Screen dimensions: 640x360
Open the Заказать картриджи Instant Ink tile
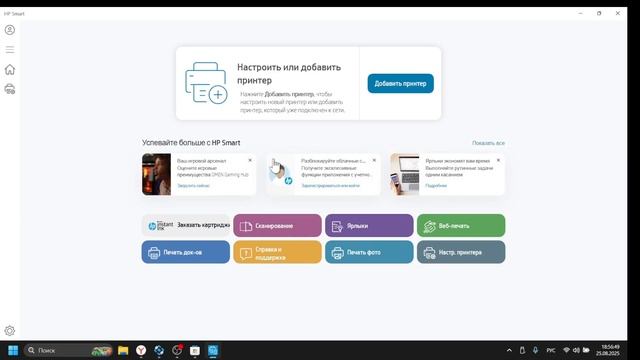tap(186, 225)
